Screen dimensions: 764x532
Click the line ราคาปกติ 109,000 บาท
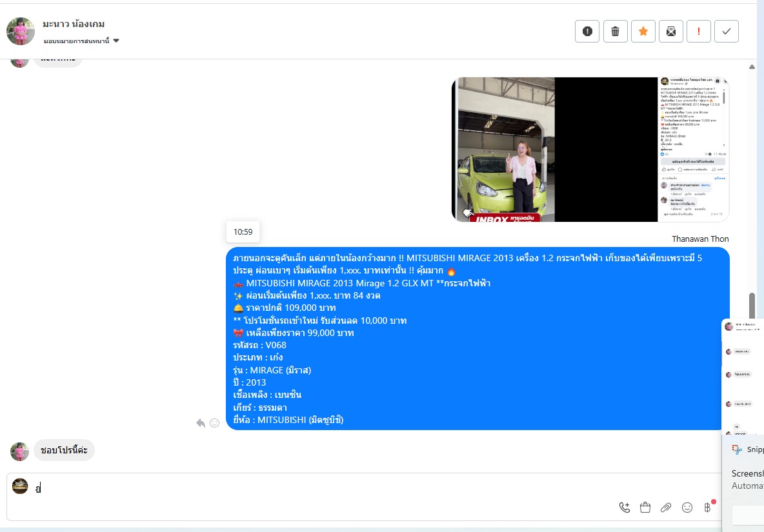285,308
